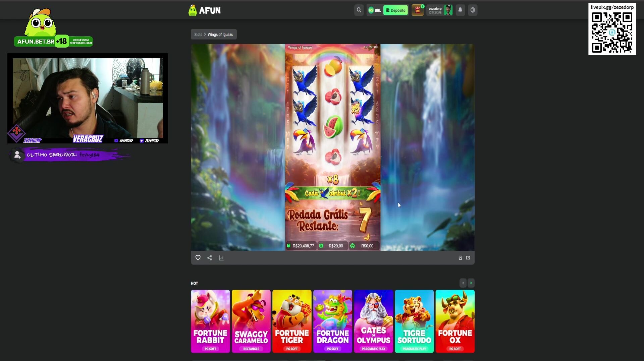
Task: Go to next HOT games page
Action: (471, 283)
